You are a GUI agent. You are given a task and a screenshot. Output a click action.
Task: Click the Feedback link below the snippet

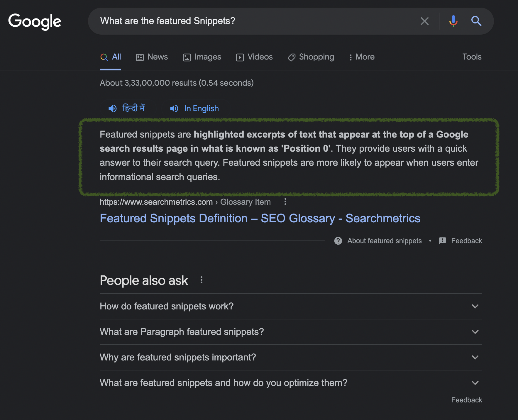coord(466,241)
